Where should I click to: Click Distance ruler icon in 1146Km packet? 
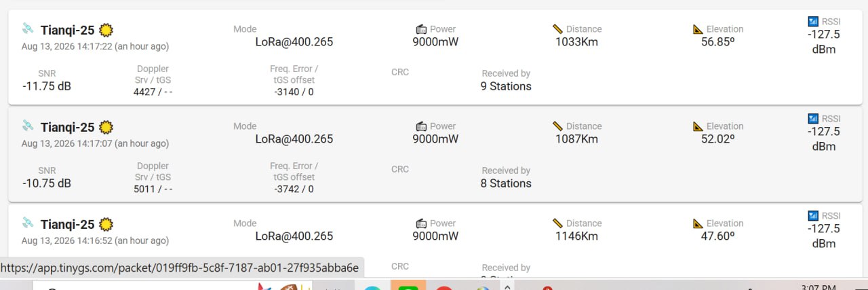pos(558,223)
